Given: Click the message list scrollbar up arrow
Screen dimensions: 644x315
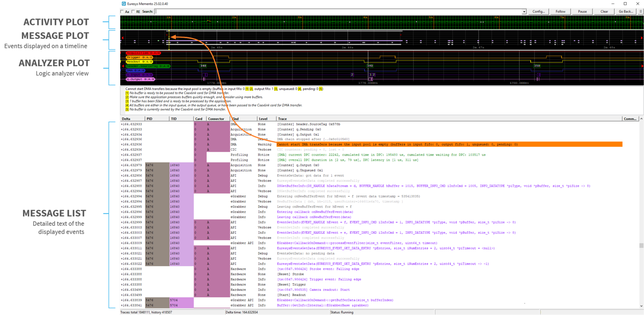Looking at the screenshot, I should coord(641,119).
